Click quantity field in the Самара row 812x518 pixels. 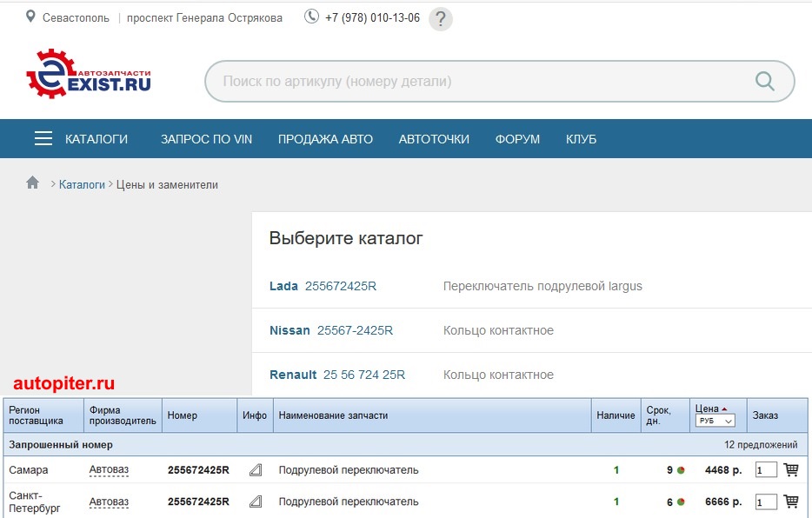pyautogui.click(x=767, y=470)
